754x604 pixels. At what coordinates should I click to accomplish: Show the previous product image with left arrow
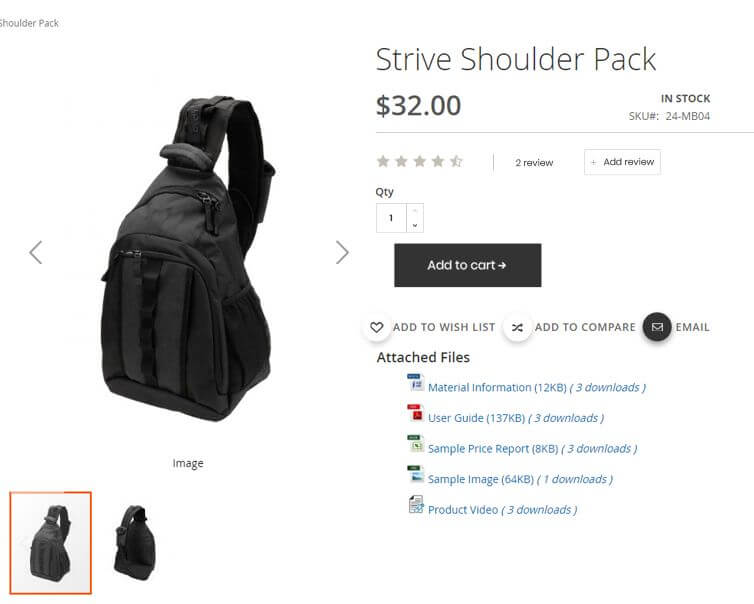coord(36,252)
